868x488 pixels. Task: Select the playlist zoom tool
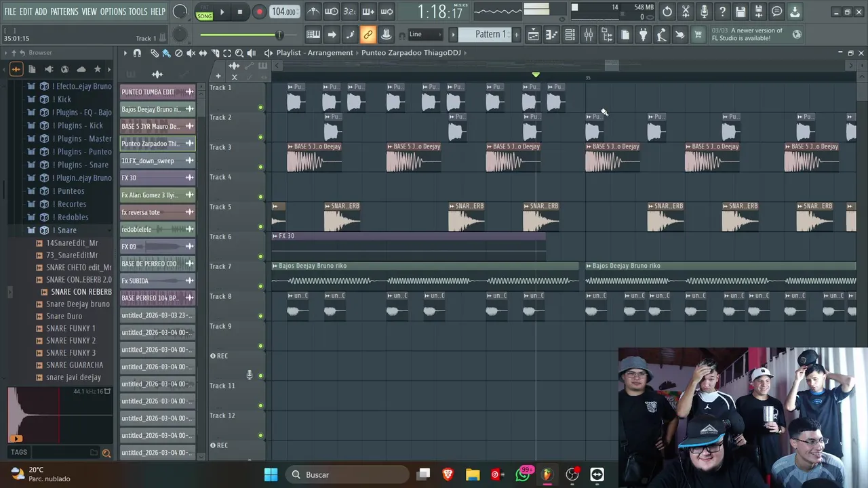pyautogui.click(x=239, y=53)
